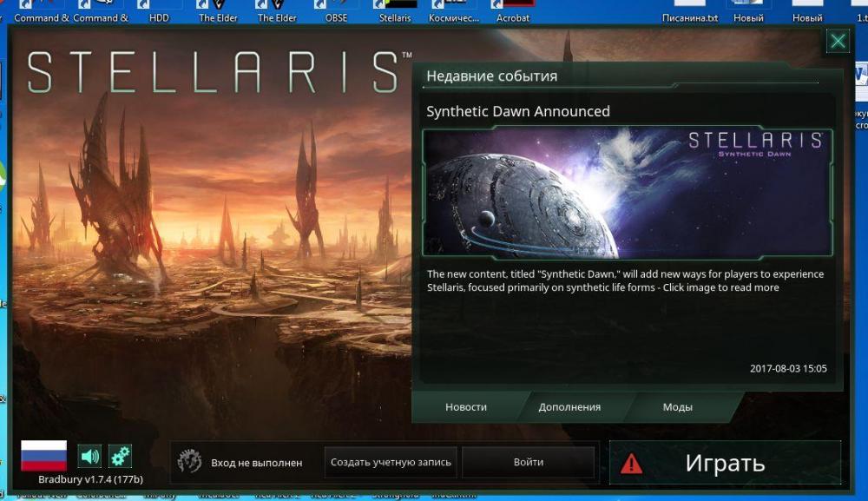Viewport: 868px width, 501px height.
Task: Close the Stellaris launcher window
Action: 838,41
